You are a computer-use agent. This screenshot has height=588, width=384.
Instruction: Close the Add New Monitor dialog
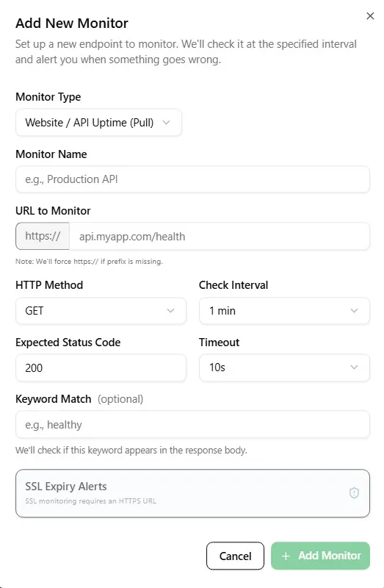(370, 15)
